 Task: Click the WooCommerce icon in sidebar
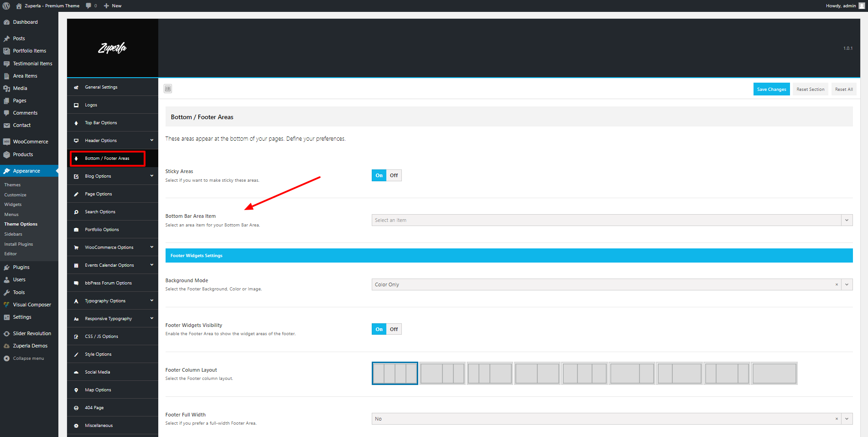pos(6,142)
